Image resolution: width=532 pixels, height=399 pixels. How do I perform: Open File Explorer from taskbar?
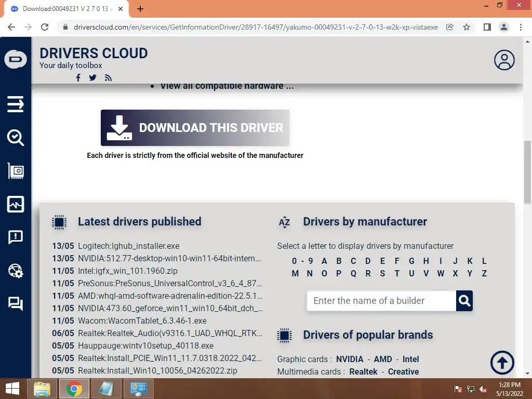click(42, 389)
